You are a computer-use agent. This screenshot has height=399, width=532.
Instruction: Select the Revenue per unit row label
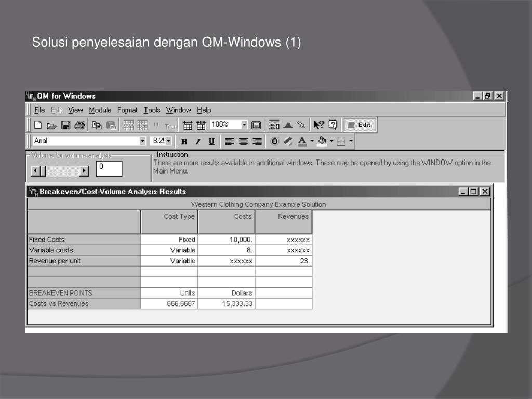[84, 261]
